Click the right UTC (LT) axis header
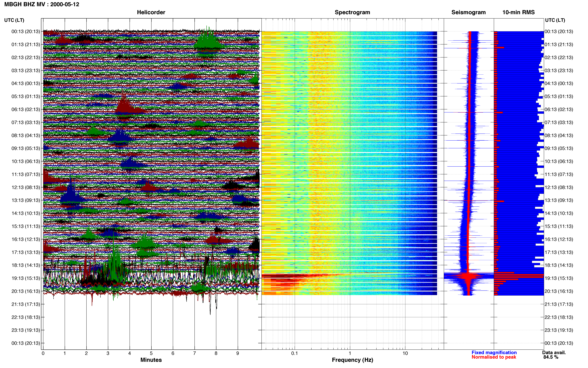Viewport: 588px width, 368px height. coord(555,20)
